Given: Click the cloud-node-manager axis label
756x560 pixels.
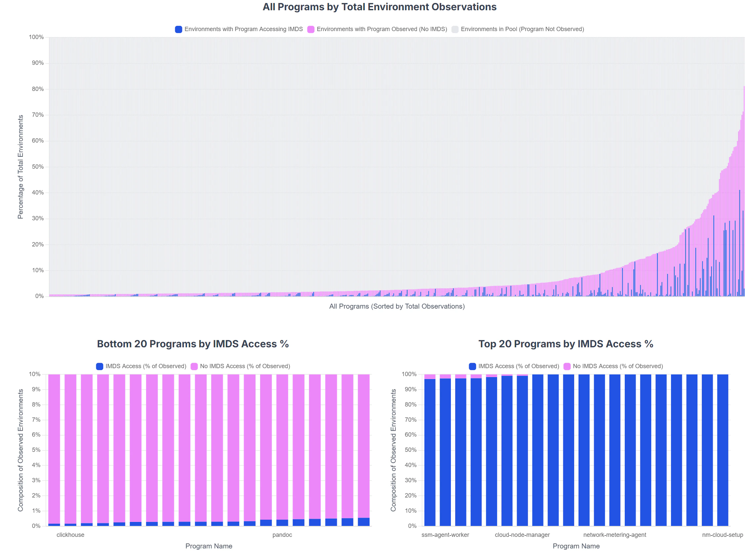Looking at the screenshot, I should (x=522, y=535).
